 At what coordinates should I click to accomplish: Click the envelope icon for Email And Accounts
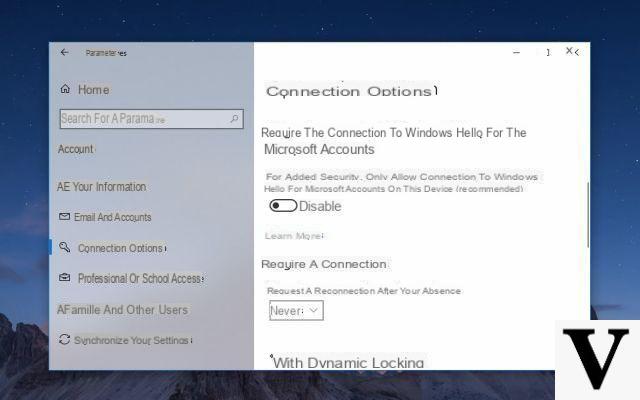pyautogui.click(x=64, y=216)
